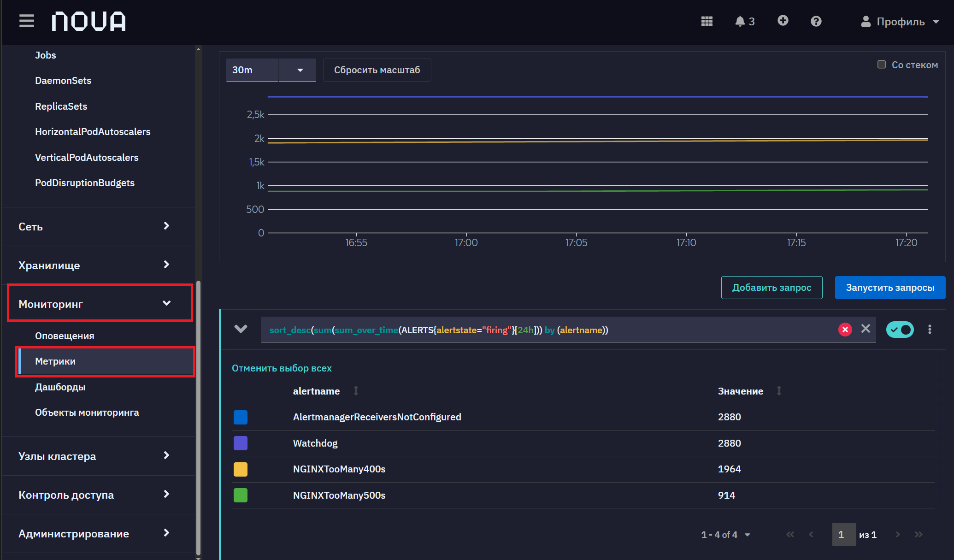
Task: Open query three-dot options menu
Action: pyautogui.click(x=930, y=330)
